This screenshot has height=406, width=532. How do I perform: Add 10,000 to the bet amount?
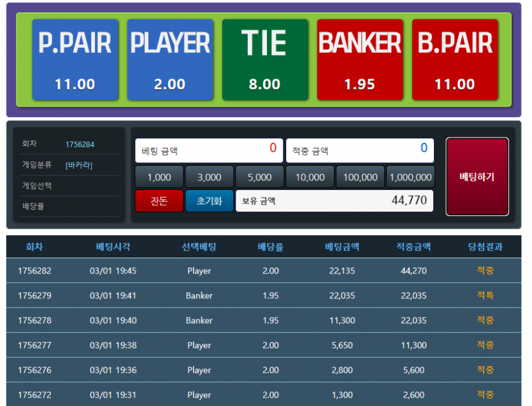click(x=310, y=177)
